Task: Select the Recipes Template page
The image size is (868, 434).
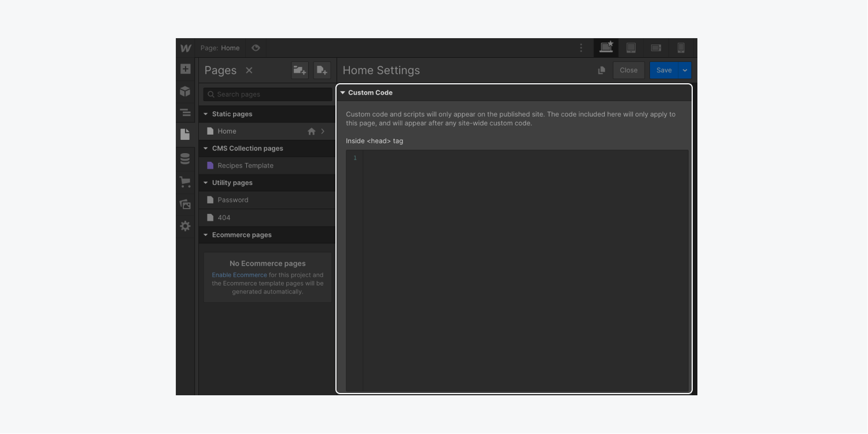Action: coord(245,165)
